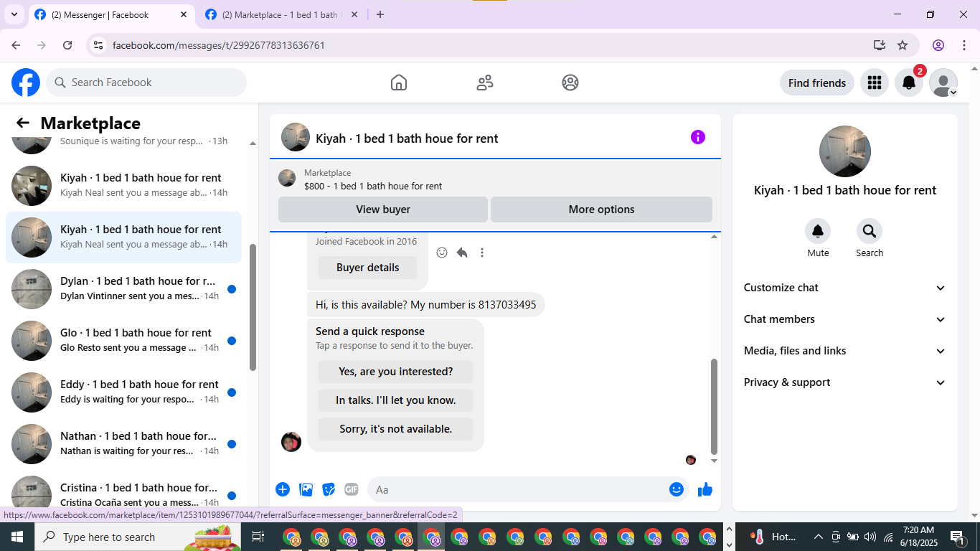Send quick response 'In talks. I'll let you know.'
The width and height of the screenshot is (980, 551).
click(x=395, y=400)
